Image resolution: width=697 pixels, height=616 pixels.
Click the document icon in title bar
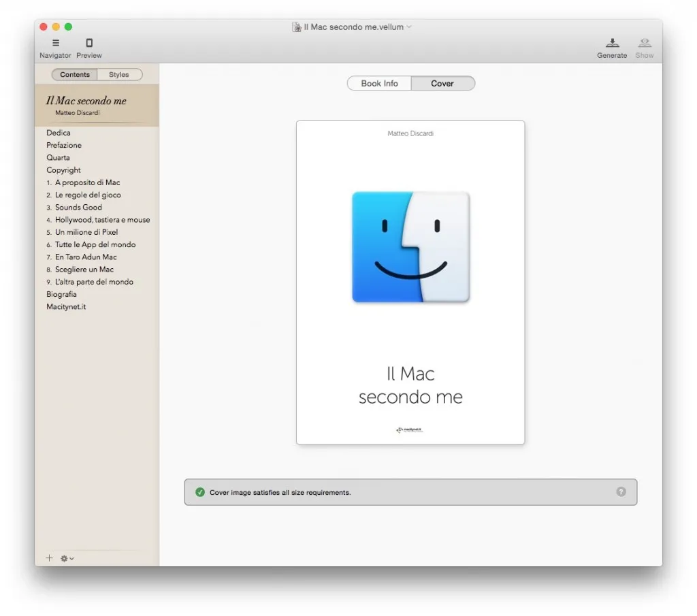click(x=297, y=27)
